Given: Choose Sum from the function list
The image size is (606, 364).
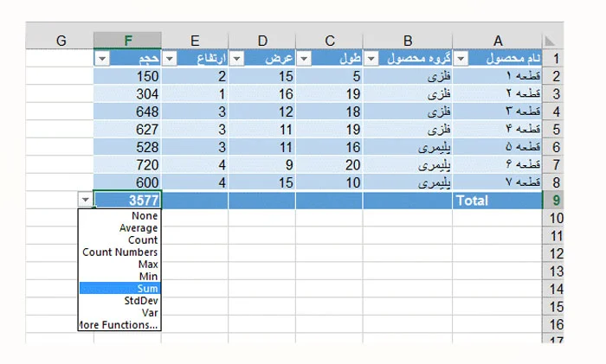Looking at the screenshot, I should pyautogui.click(x=119, y=288).
